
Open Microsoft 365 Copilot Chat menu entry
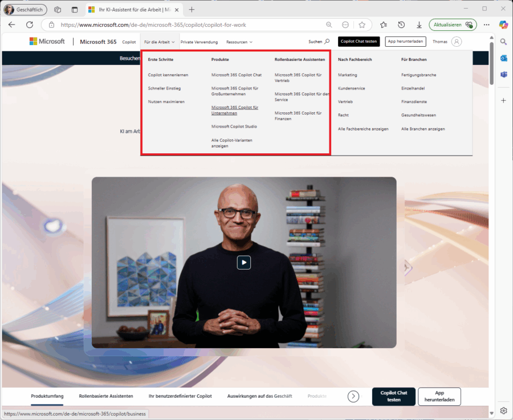click(x=236, y=75)
